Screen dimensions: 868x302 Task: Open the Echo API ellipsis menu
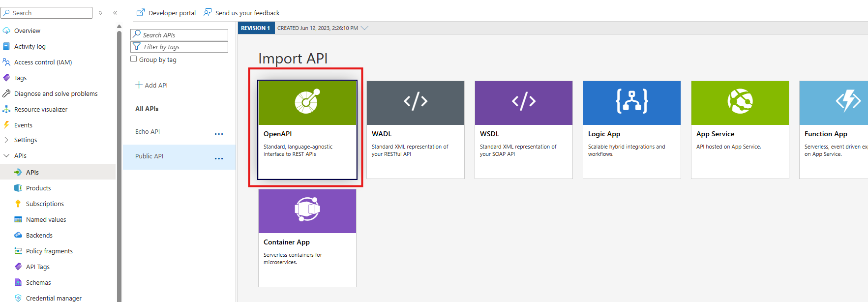pyautogui.click(x=219, y=134)
